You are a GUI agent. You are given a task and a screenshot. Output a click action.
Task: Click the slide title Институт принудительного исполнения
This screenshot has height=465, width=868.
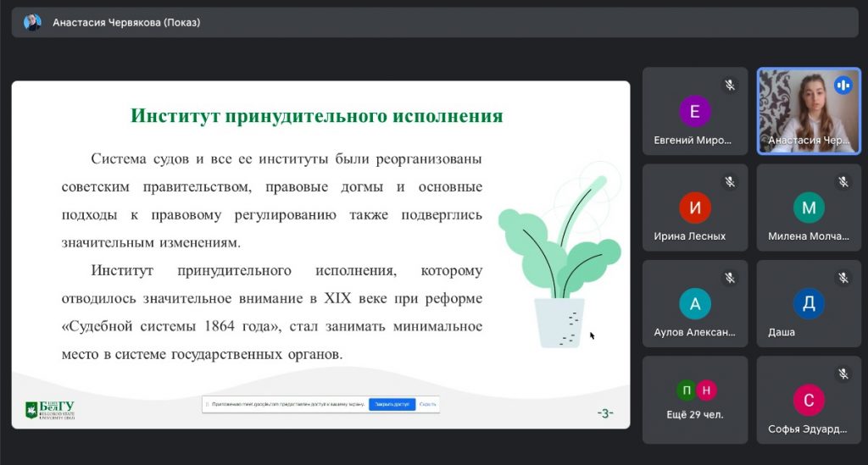point(317,115)
